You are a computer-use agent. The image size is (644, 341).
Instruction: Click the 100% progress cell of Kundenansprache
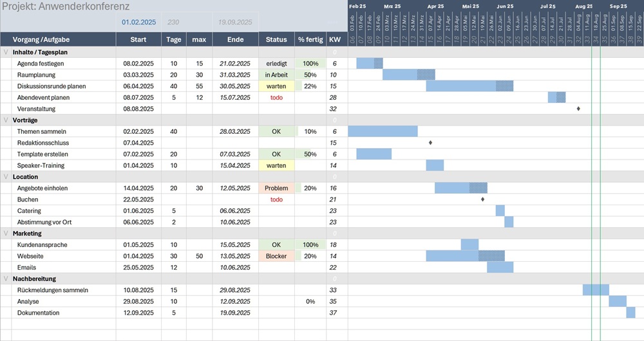310,244
